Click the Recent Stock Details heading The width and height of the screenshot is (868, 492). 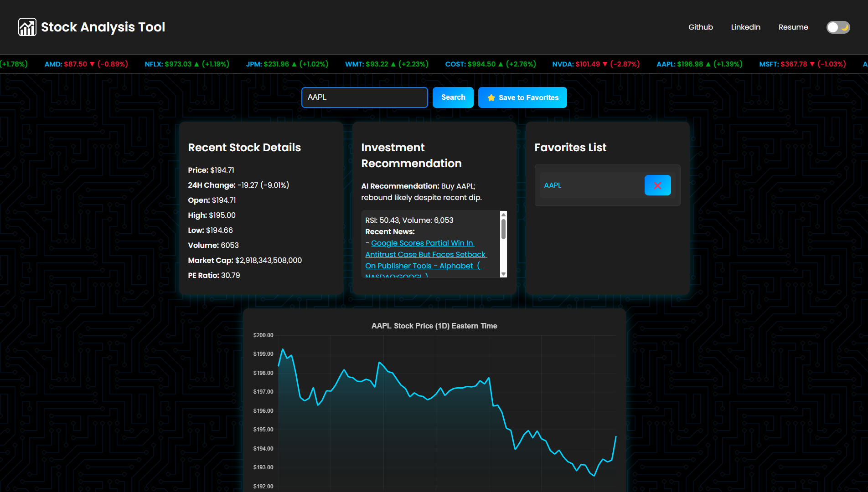244,148
